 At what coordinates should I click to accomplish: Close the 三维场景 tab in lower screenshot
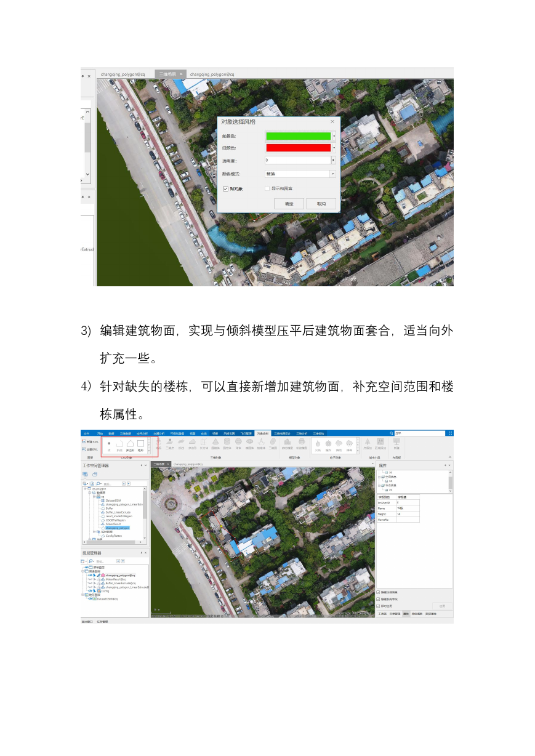[168, 464]
